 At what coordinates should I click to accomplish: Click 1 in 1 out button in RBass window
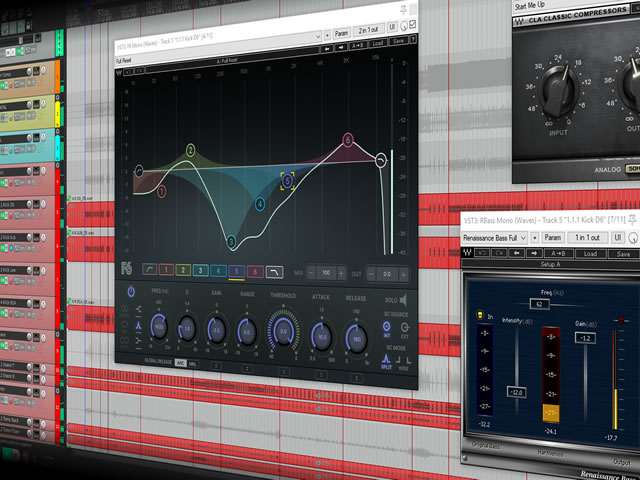click(587, 238)
